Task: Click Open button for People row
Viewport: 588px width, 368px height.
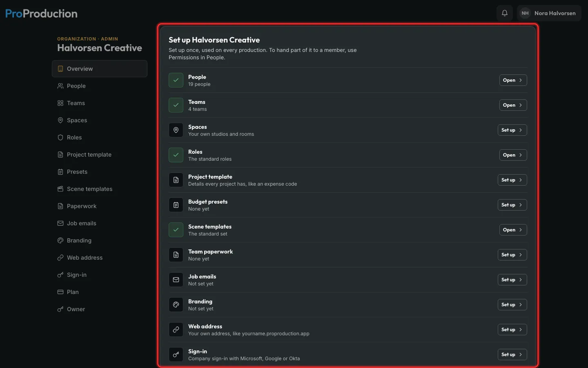Action: pyautogui.click(x=513, y=80)
